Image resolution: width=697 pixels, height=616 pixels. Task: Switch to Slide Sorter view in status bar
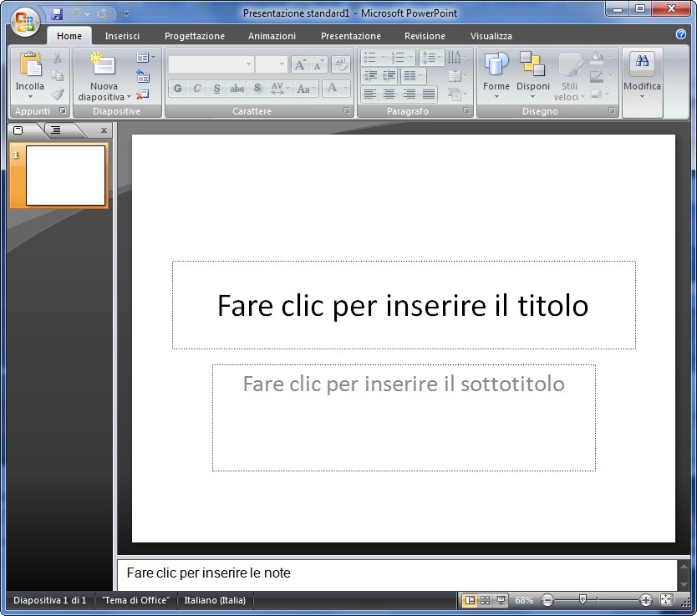(485, 600)
